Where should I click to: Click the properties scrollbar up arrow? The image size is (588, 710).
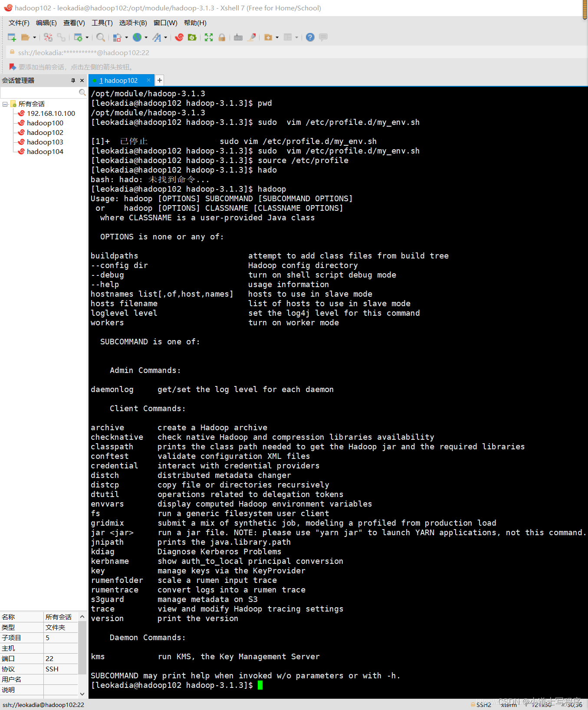point(82,616)
